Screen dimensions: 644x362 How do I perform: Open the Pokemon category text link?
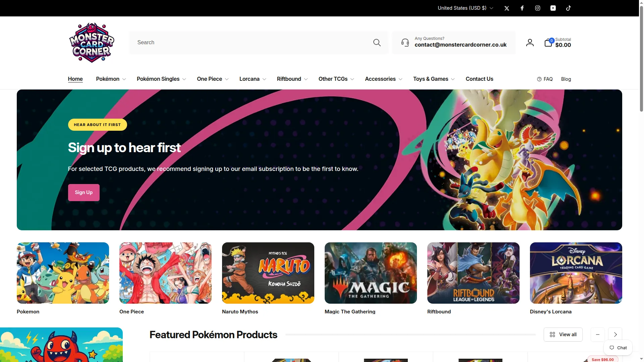28,312
